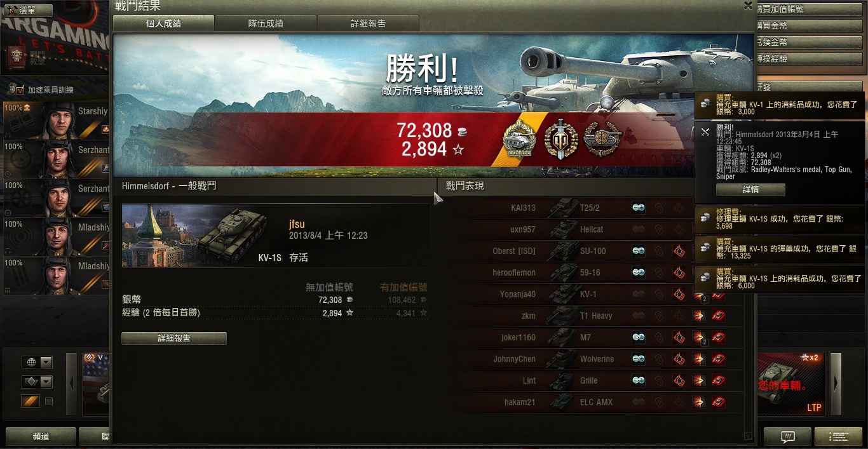Click the 詳細報告 button under the earnings
868x449 pixels.
coord(174,338)
